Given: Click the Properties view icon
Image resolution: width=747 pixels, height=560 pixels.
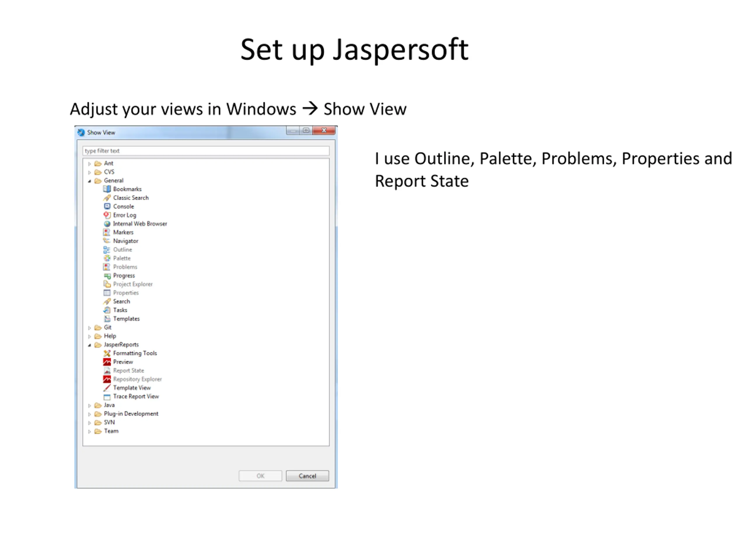Looking at the screenshot, I should coord(107,293).
